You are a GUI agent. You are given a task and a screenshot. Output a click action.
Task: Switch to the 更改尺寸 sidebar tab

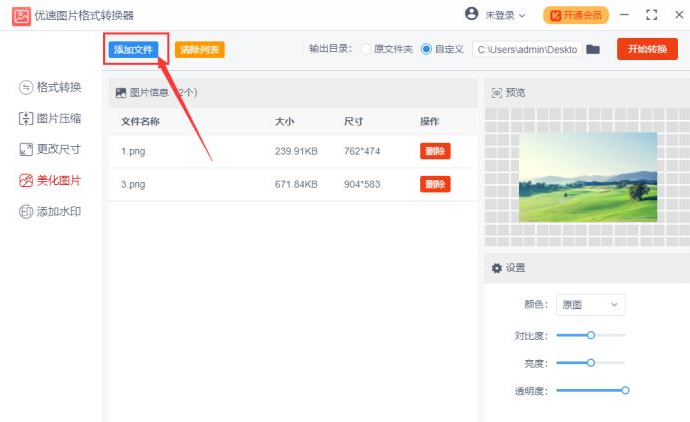click(50, 149)
